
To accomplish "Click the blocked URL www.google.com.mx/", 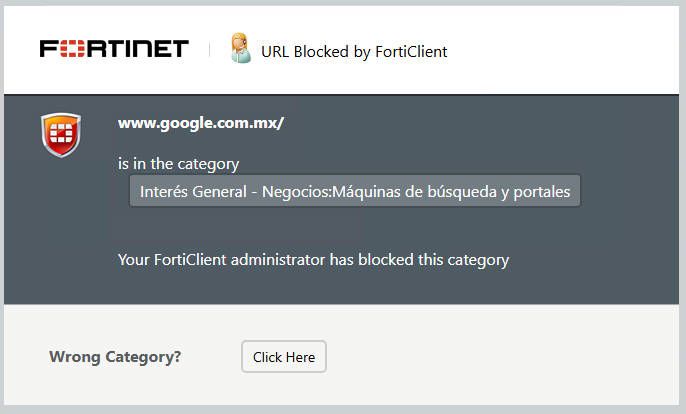I will (x=201, y=123).
